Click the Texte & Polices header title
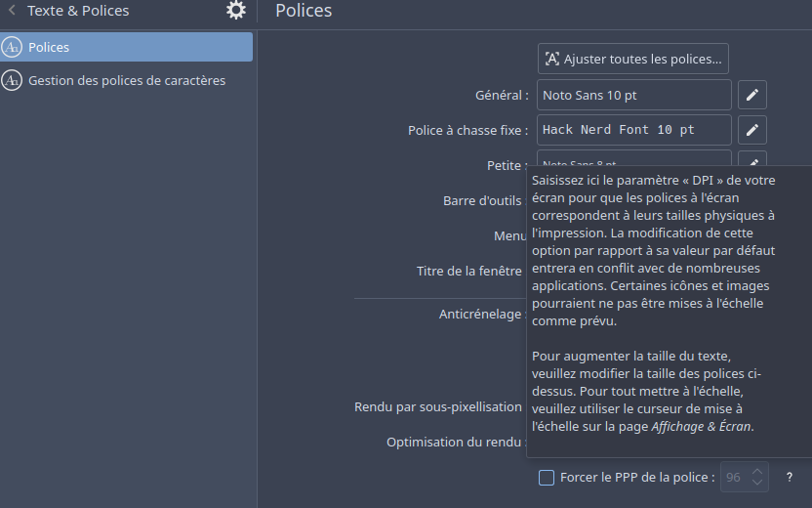 (78, 11)
